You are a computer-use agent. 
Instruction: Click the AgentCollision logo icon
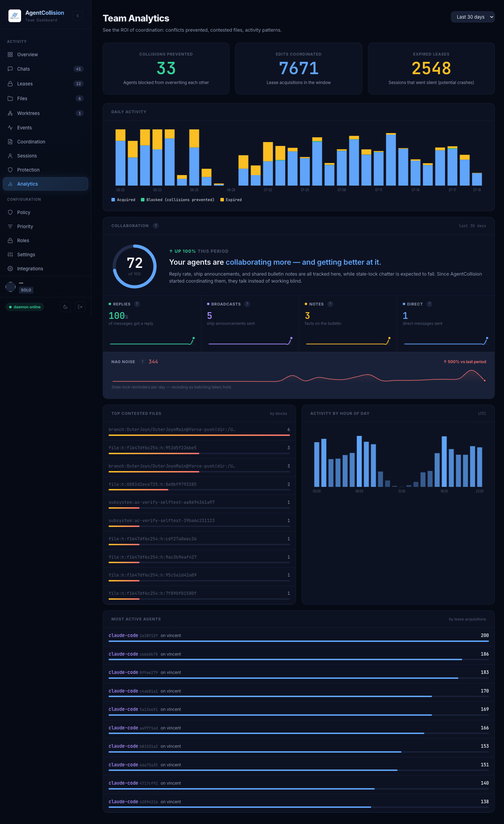point(15,16)
